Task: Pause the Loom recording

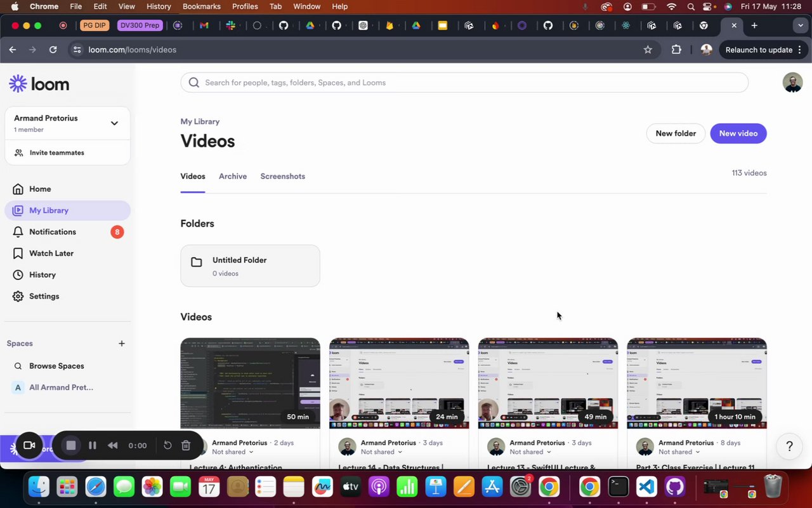Action: [x=93, y=446]
